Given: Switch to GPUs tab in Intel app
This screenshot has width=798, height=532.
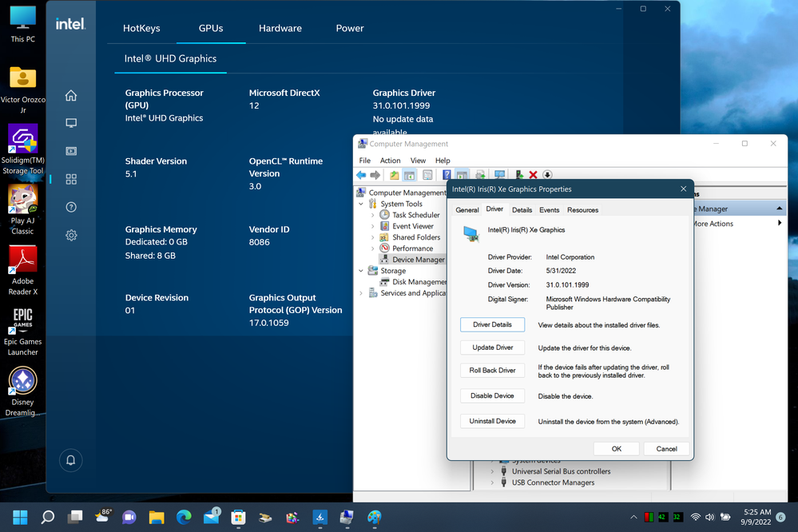Looking at the screenshot, I should pyautogui.click(x=211, y=29).
